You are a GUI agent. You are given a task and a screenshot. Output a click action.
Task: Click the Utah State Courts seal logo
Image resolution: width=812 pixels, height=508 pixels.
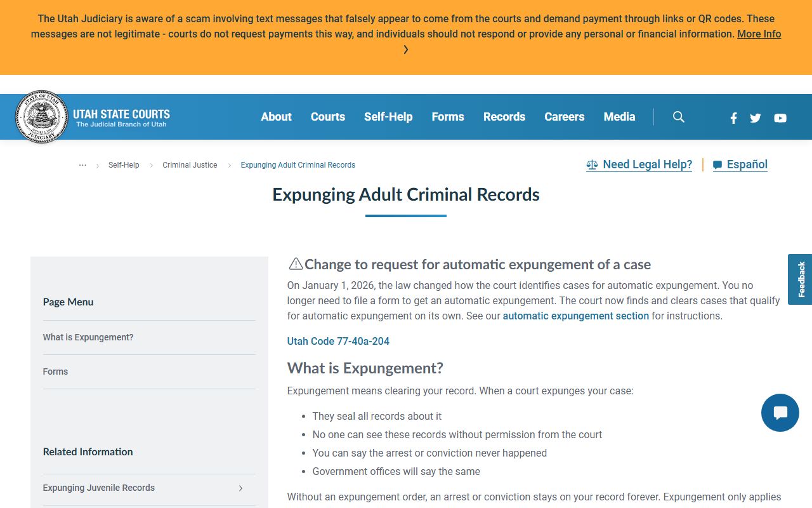41,117
